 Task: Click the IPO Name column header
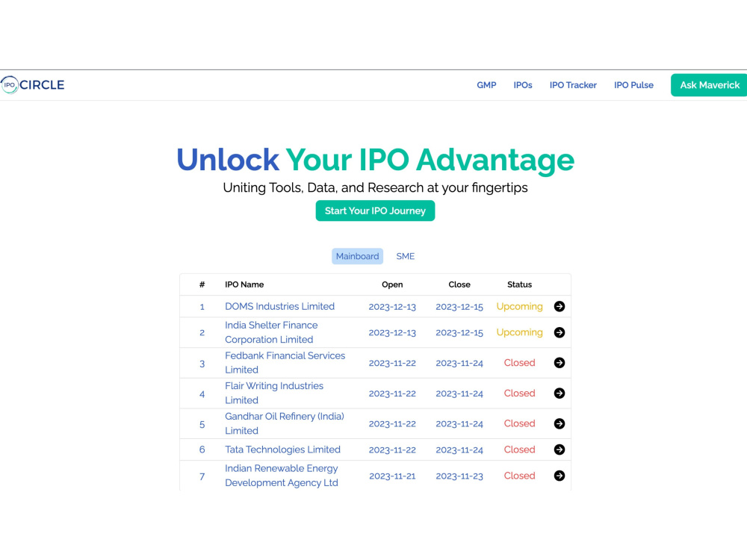pos(244,284)
